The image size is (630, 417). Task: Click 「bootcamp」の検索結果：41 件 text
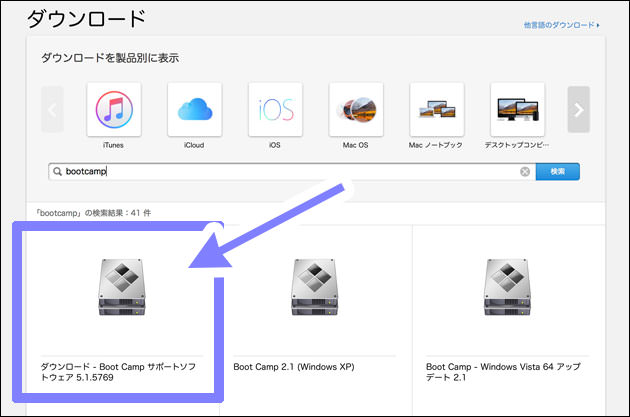point(93,213)
